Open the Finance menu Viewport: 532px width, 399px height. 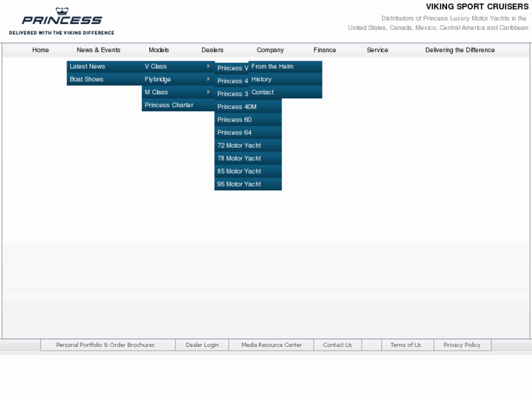[325, 50]
